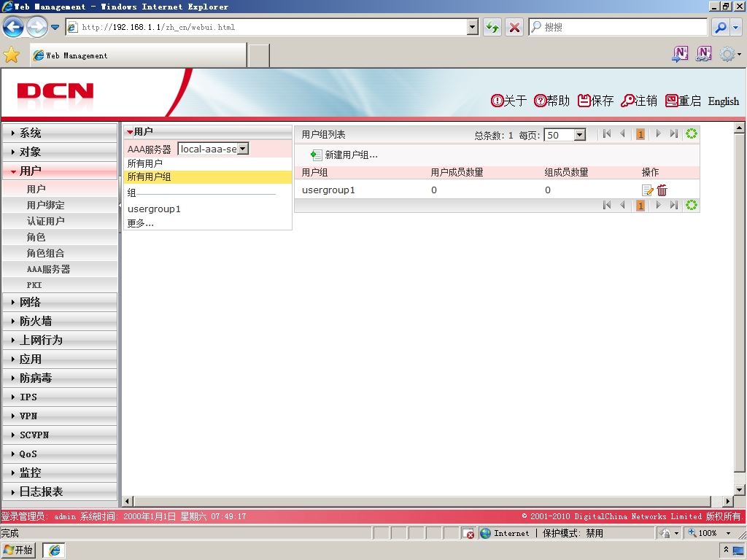
Task: Expand the 防病毒 menu section
Action: pyautogui.click(x=60, y=378)
